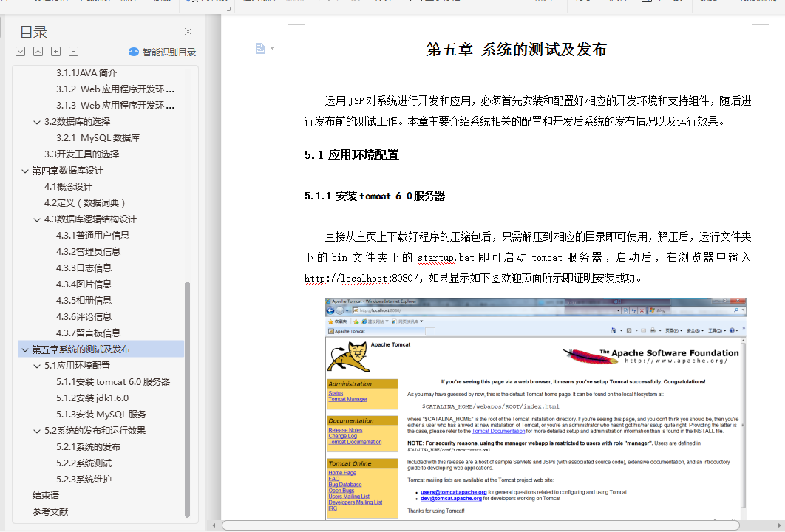Open 3.2.1 MySQL 数据库 entry

98,138
